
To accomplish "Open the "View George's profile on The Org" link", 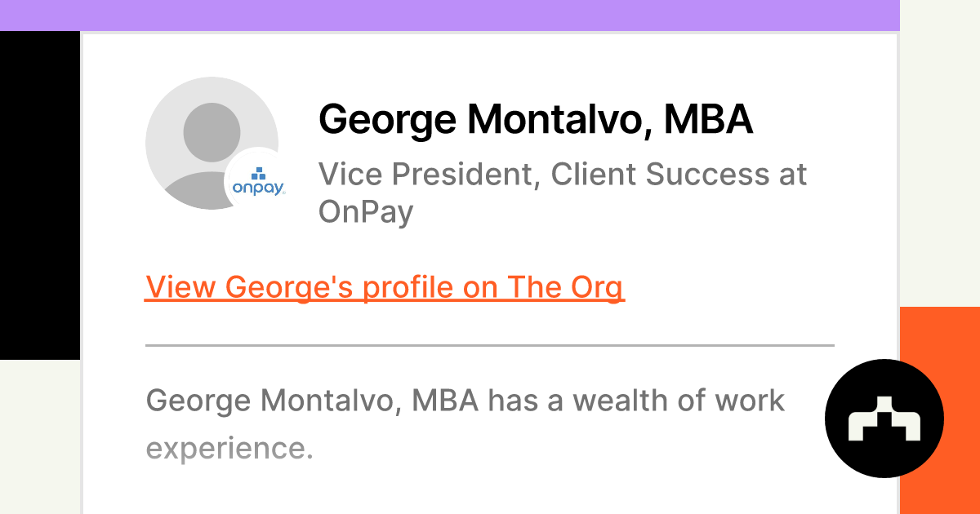I will (x=384, y=287).
